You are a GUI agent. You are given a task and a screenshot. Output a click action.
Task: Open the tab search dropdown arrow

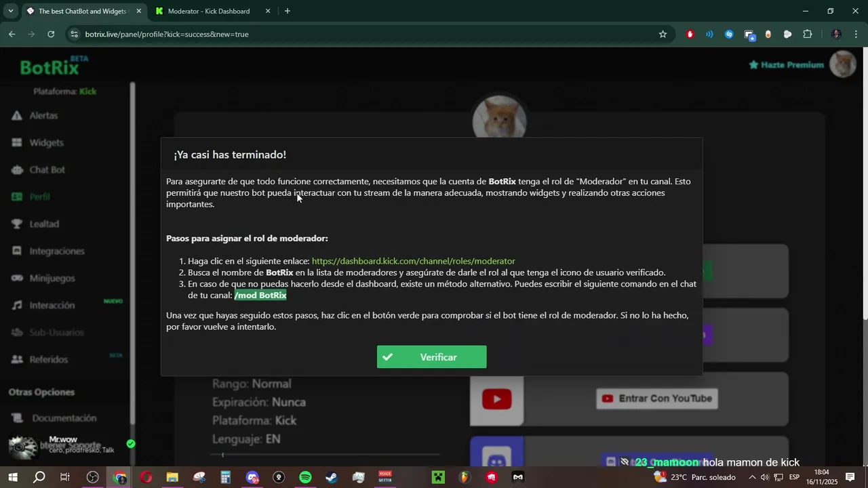[10, 11]
